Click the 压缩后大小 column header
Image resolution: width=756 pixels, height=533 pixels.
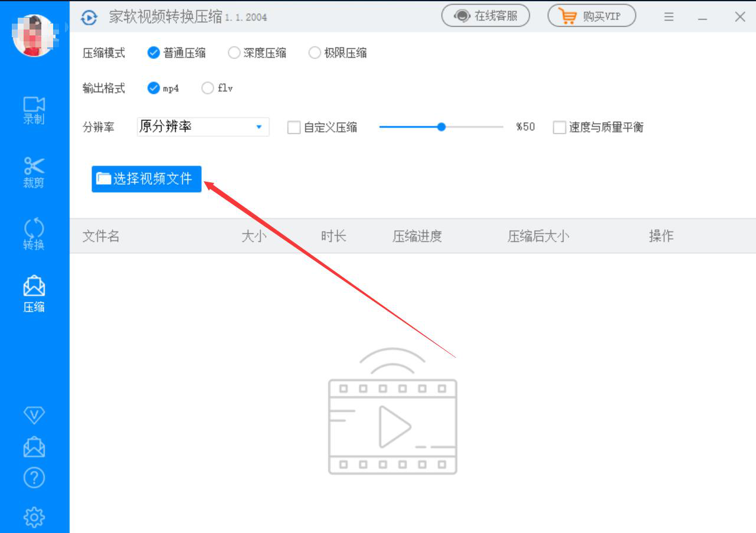538,237
